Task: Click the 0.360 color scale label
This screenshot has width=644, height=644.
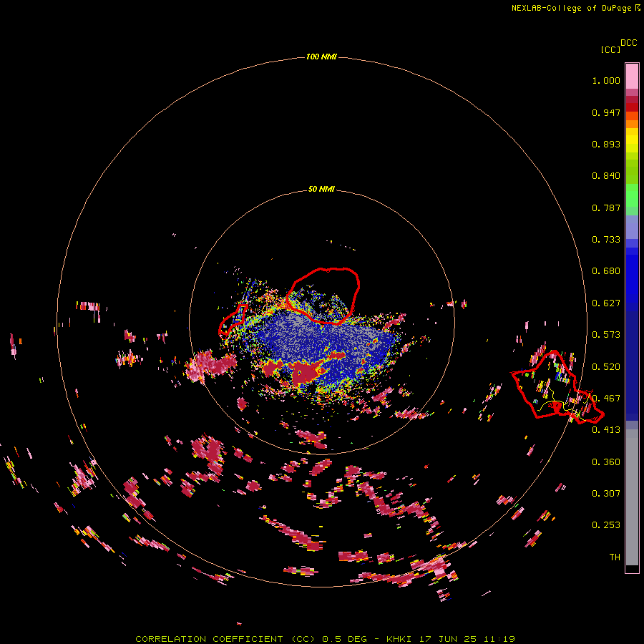Action: pos(606,462)
